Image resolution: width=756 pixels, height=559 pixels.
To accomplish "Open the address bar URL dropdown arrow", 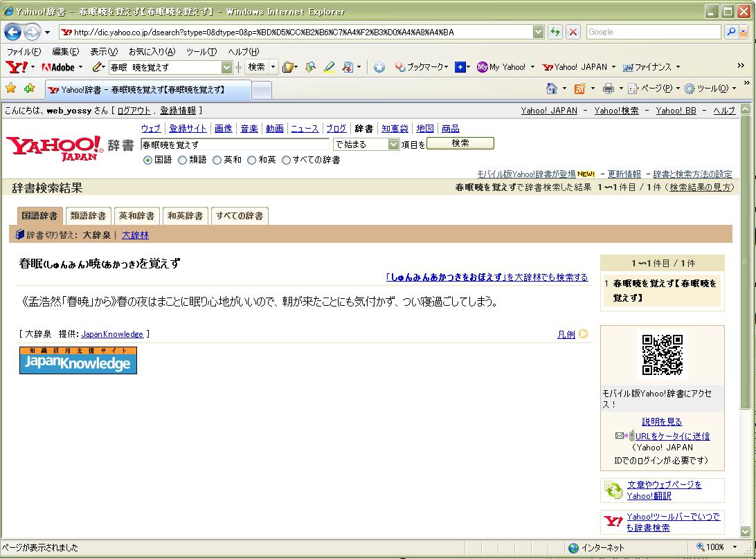I will pyautogui.click(x=538, y=33).
